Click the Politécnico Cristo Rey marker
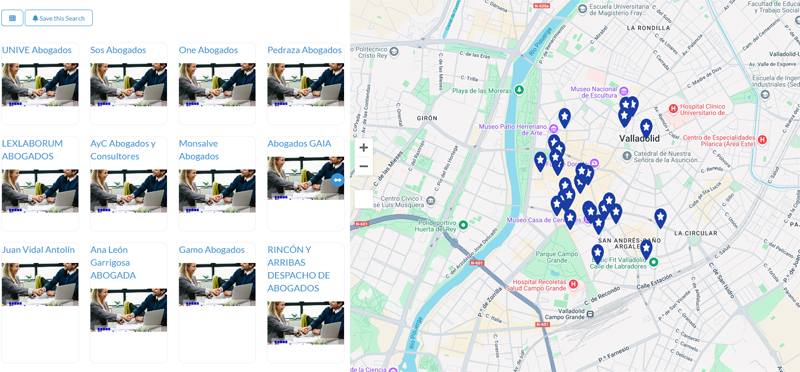Image resolution: width=800 pixels, height=372 pixels. [x=394, y=51]
